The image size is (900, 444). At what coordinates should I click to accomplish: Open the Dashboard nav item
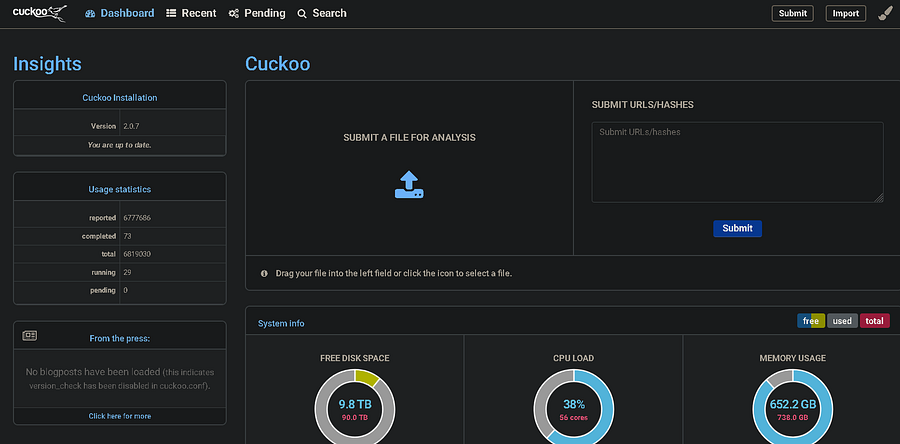pos(119,13)
